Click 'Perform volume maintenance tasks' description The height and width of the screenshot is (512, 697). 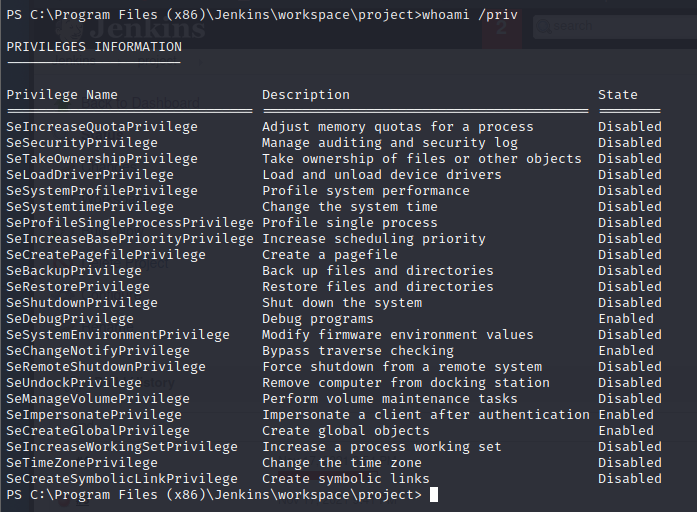pos(390,399)
